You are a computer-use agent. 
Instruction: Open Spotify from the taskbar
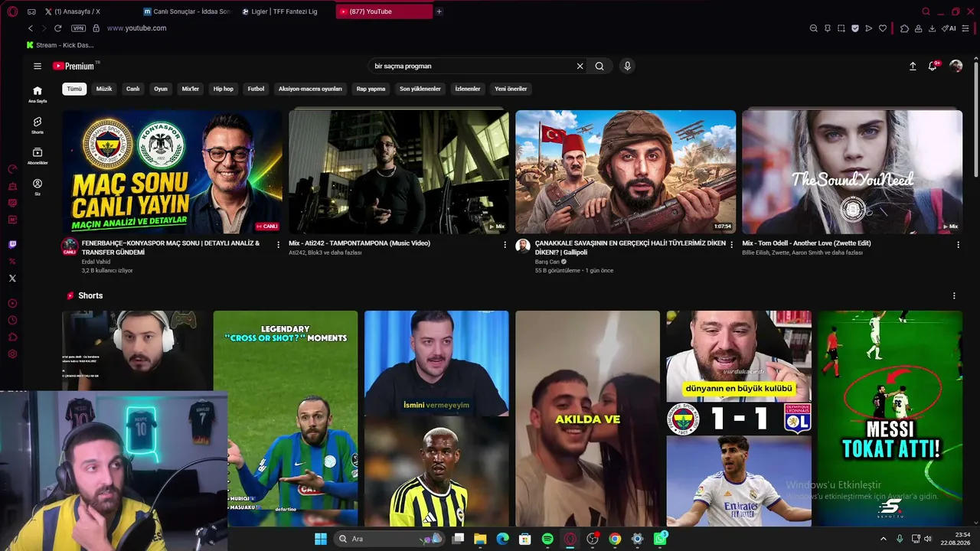547,539
